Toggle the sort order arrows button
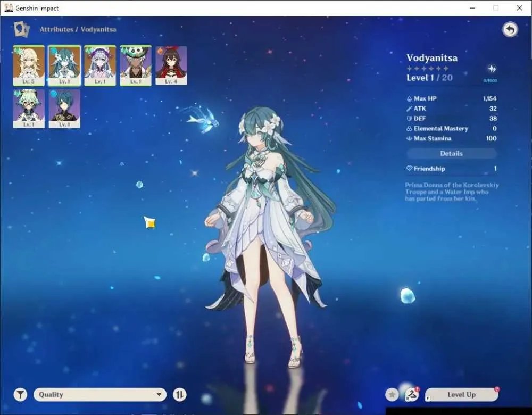This screenshot has width=532, height=415. 179,395
